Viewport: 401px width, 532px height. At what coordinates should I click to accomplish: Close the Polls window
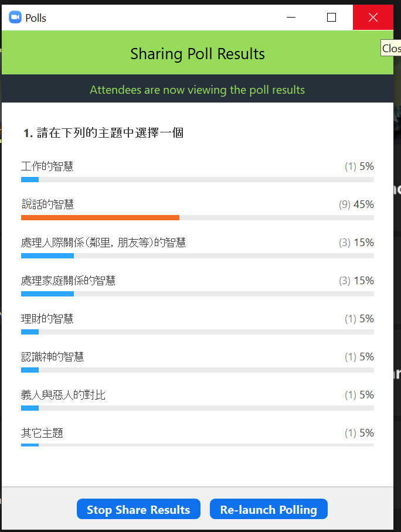click(x=373, y=18)
